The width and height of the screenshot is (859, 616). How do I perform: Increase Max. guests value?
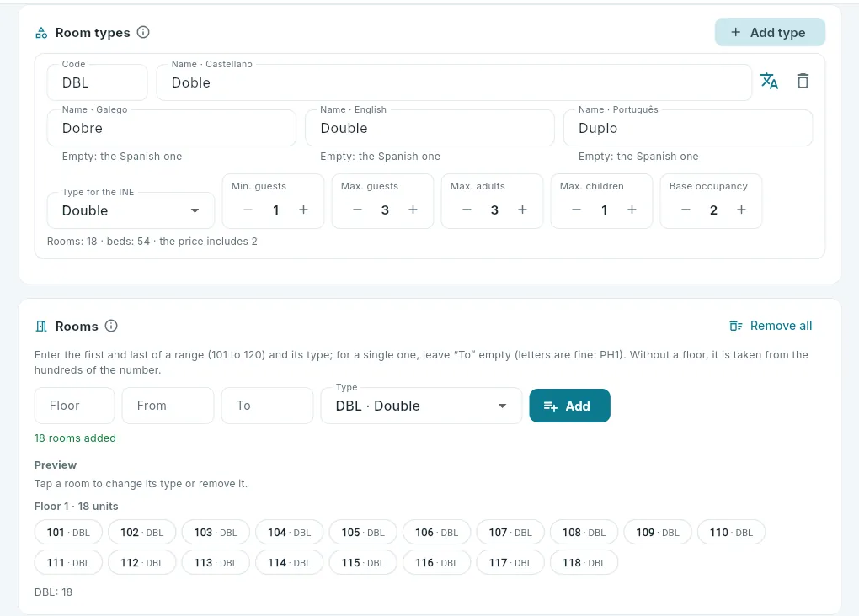pos(413,210)
